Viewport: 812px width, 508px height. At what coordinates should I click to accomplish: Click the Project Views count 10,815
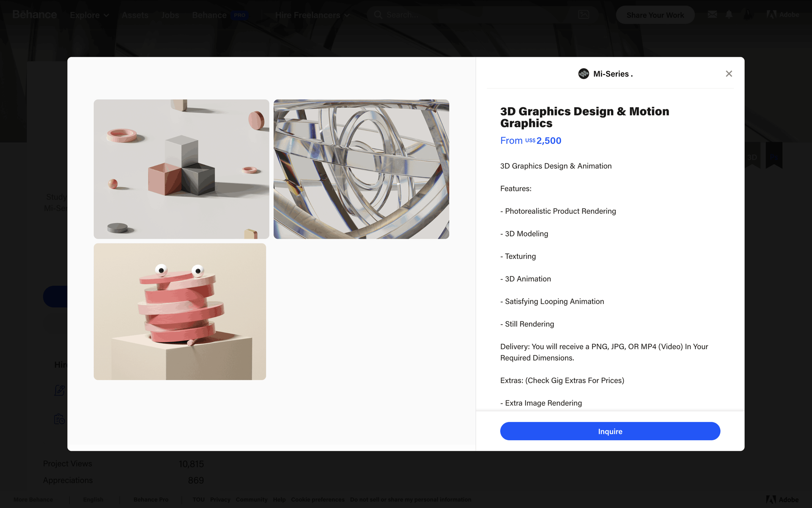point(191,464)
